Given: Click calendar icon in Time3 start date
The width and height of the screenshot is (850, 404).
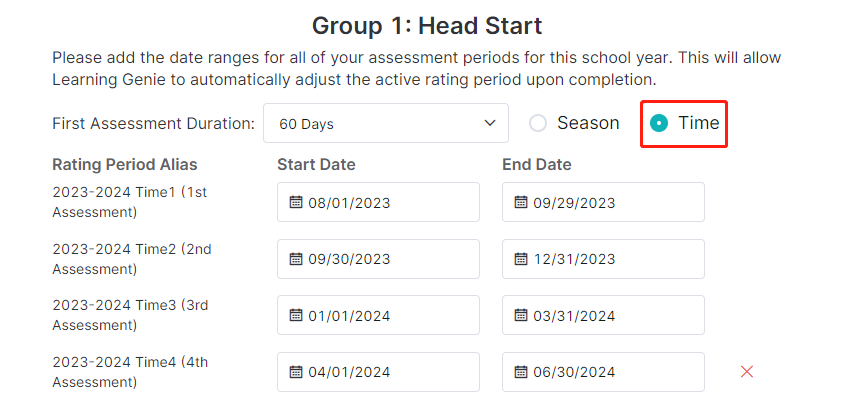Looking at the screenshot, I should pos(295,315).
